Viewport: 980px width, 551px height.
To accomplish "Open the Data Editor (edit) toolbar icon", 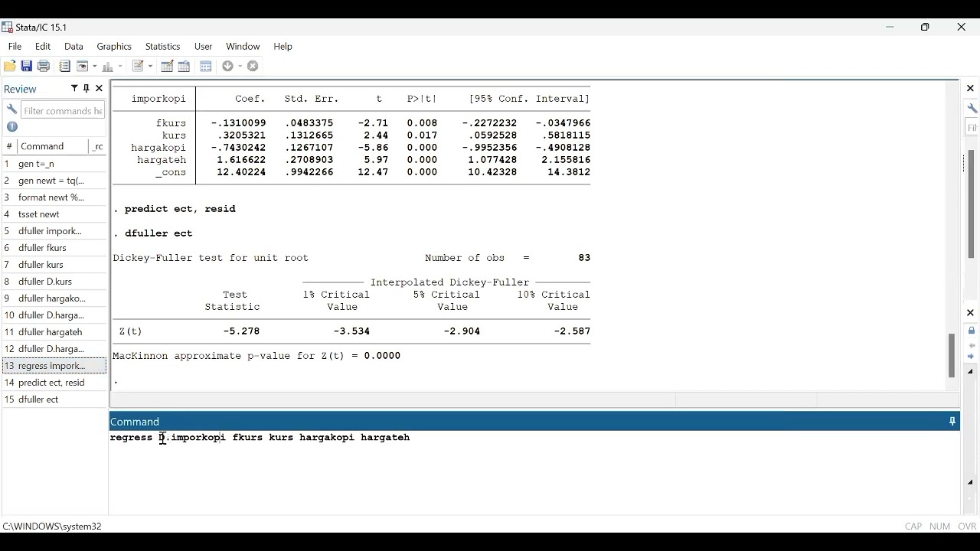I will pyautogui.click(x=167, y=67).
